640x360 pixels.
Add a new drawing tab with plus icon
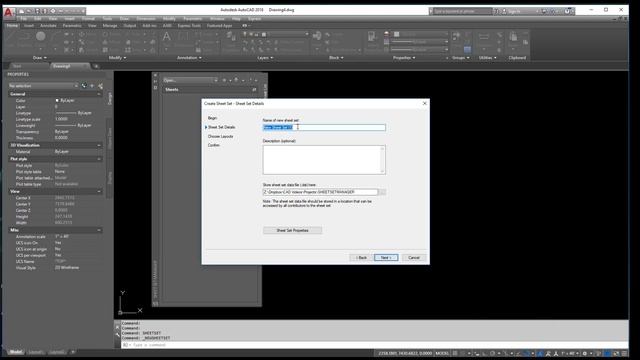click(x=96, y=66)
